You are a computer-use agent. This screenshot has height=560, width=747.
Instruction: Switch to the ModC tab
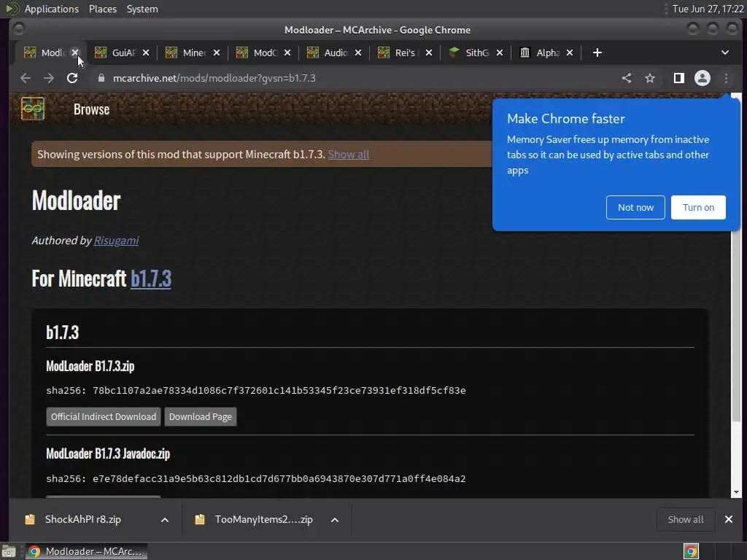pos(259,52)
